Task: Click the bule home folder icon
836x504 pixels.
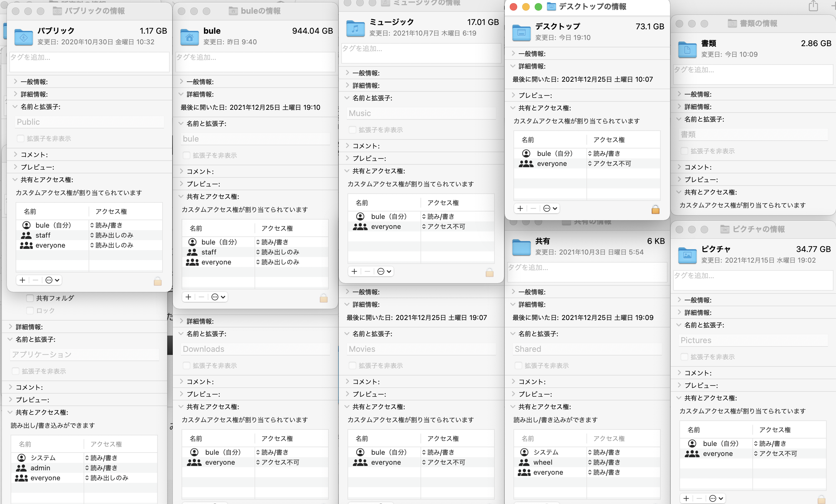Action: [x=189, y=37]
